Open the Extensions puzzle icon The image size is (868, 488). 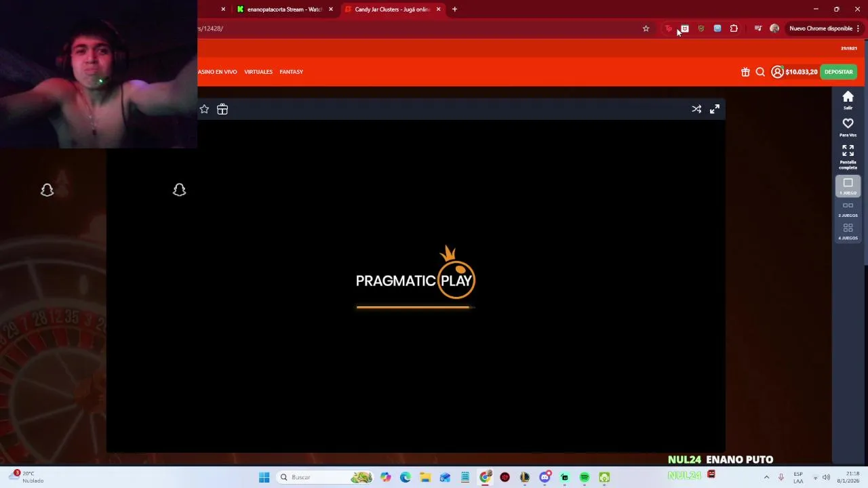[734, 28]
